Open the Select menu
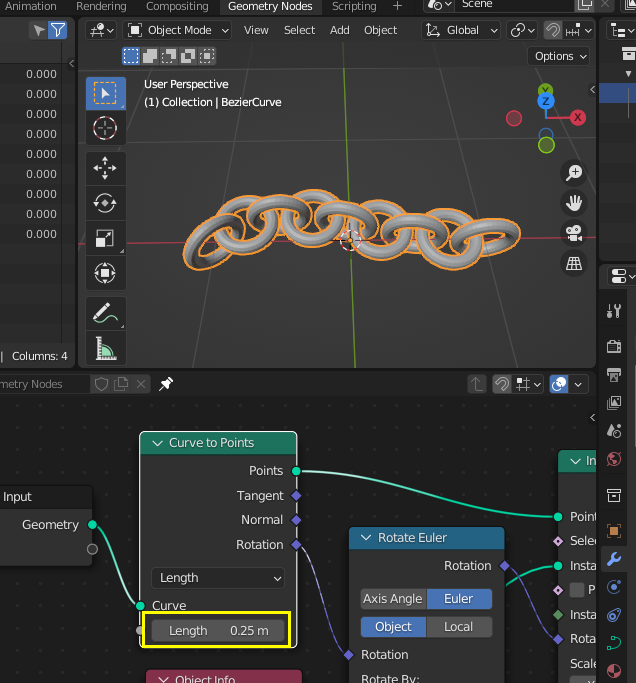The height and width of the screenshot is (683, 636). 299,30
